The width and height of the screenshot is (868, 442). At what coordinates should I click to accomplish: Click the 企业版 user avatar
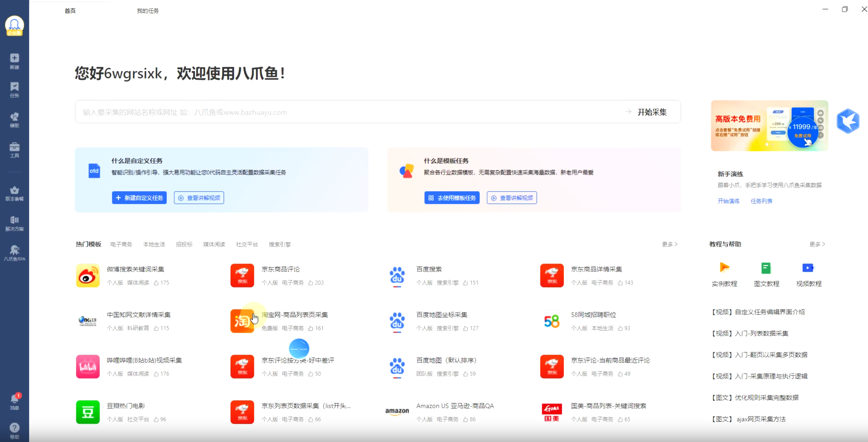tap(14, 26)
